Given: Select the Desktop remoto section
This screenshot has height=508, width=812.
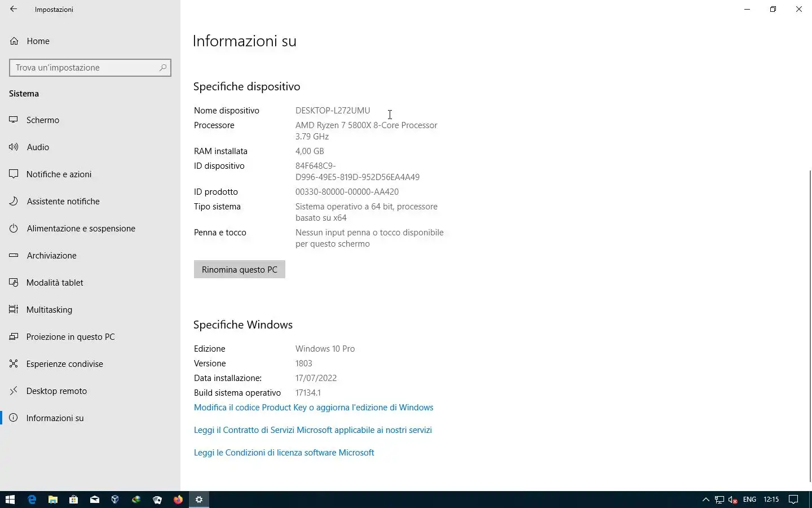Looking at the screenshot, I should pos(90,391).
